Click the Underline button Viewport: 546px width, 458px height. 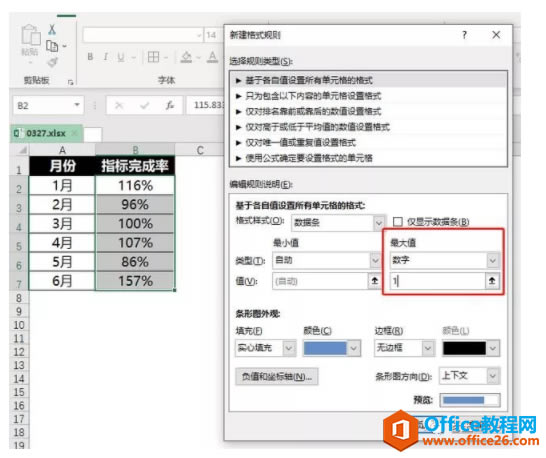coord(120,57)
